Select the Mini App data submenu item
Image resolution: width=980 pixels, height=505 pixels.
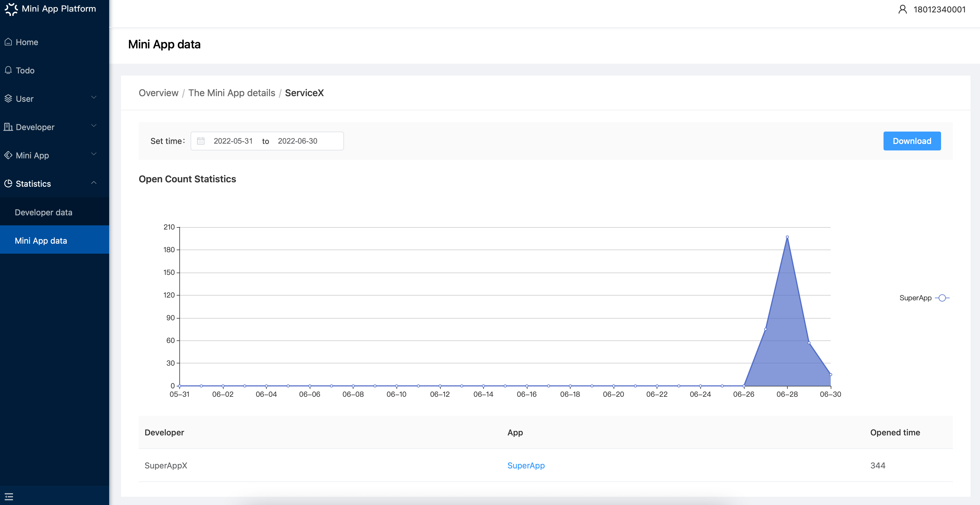pos(54,240)
